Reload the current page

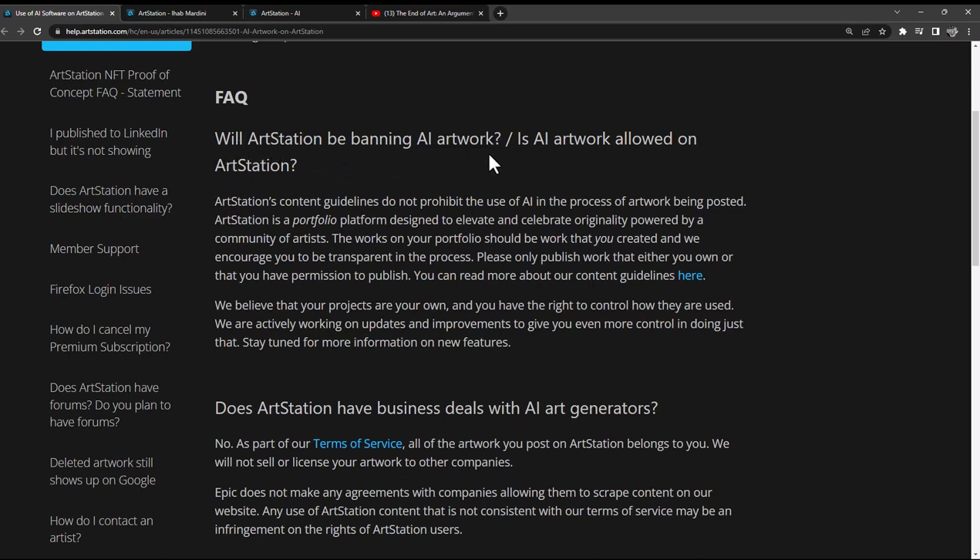[x=37, y=32]
